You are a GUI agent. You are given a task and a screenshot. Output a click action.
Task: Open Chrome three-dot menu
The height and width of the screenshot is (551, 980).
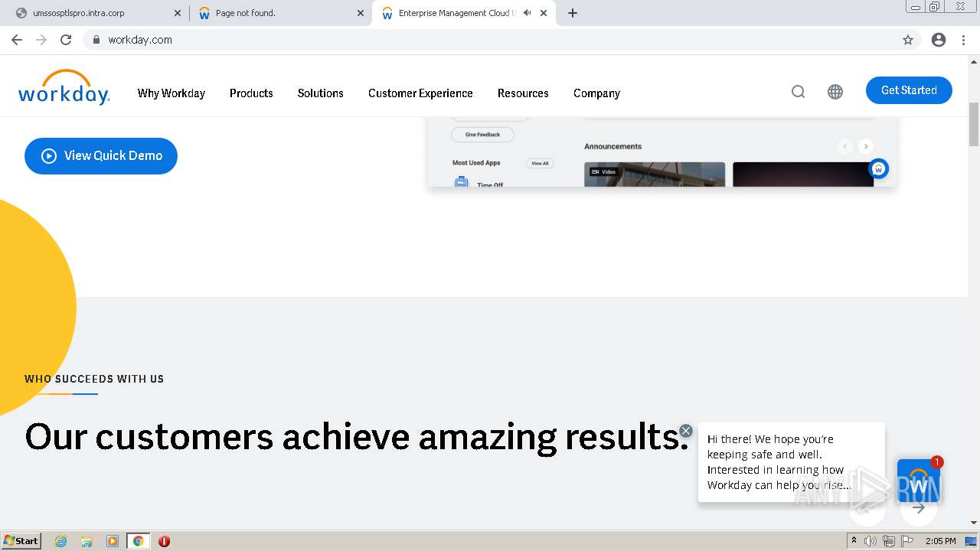tap(963, 40)
